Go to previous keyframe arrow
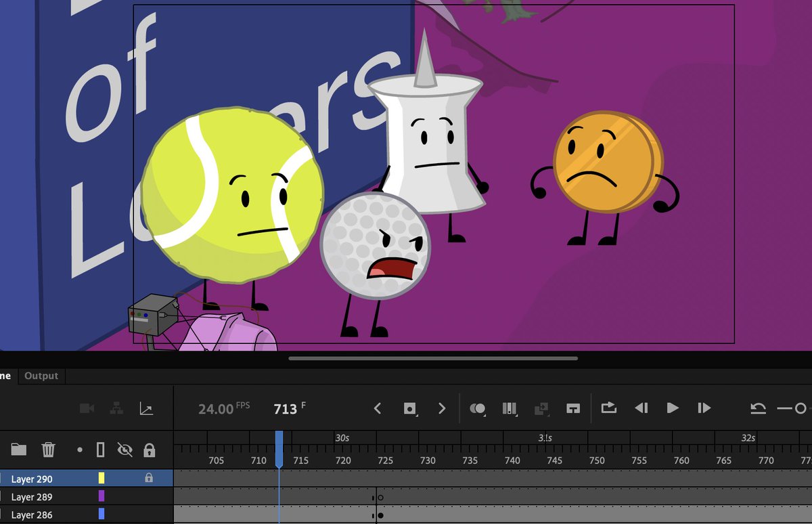This screenshot has width=812, height=524. click(378, 408)
